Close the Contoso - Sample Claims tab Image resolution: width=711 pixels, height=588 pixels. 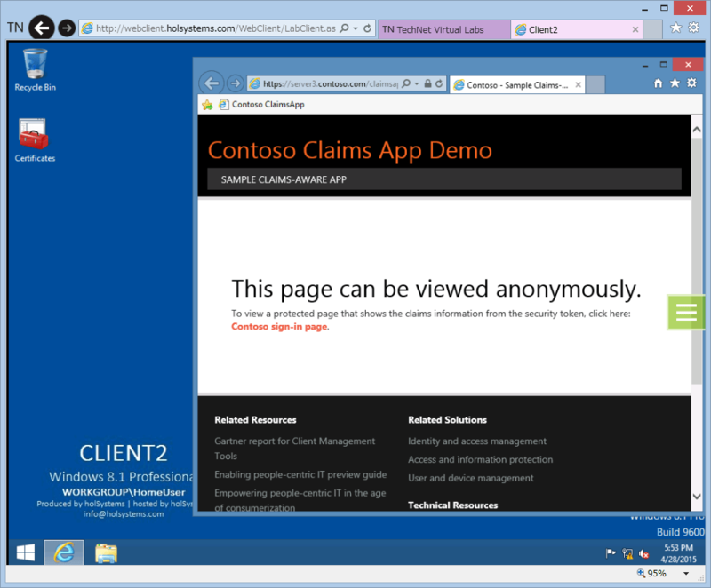[579, 84]
